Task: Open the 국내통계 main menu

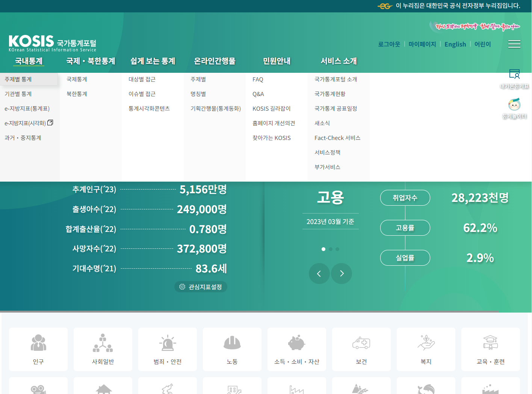Action: tap(29, 61)
